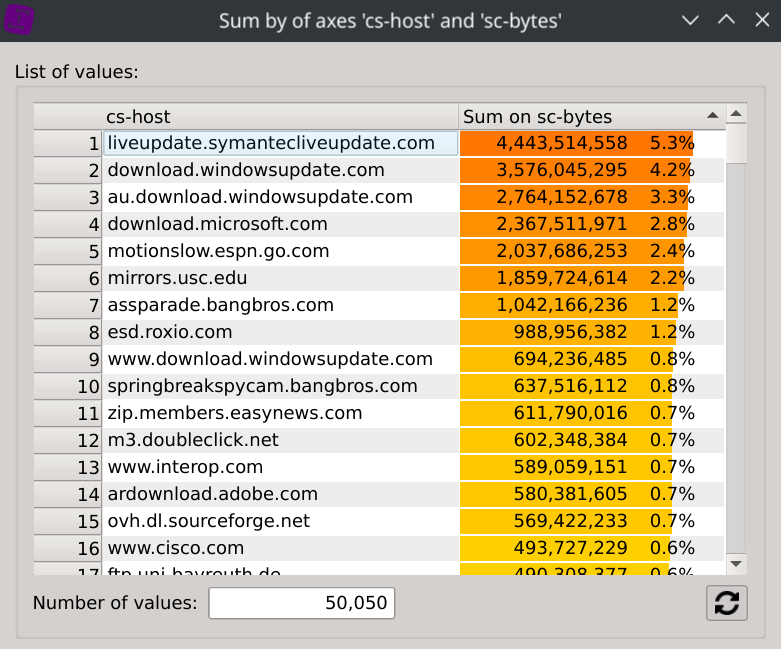Select row number 2 header
The height and width of the screenshot is (649, 781).
point(68,170)
